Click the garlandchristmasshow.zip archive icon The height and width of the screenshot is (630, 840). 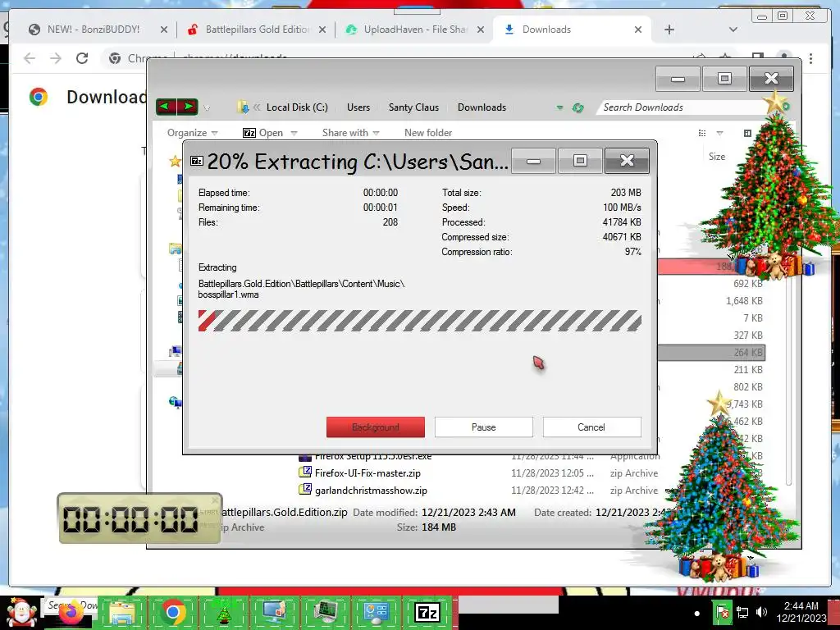pyautogui.click(x=305, y=489)
